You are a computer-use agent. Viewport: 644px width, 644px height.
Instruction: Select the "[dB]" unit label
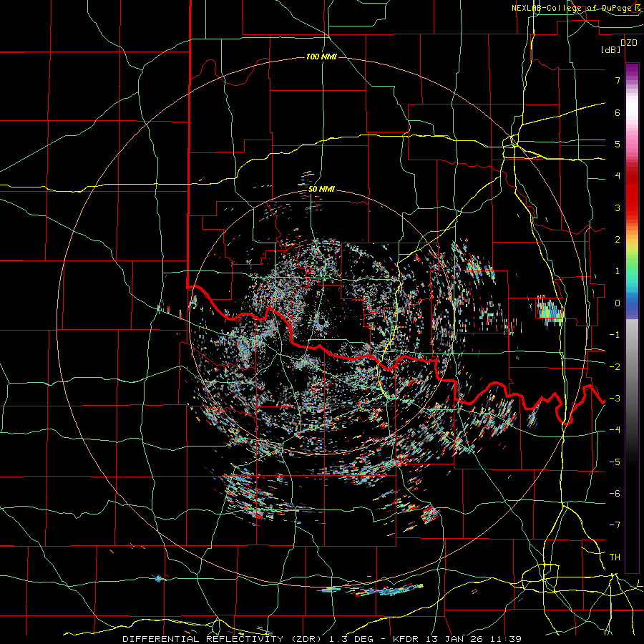tap(611, 50)
